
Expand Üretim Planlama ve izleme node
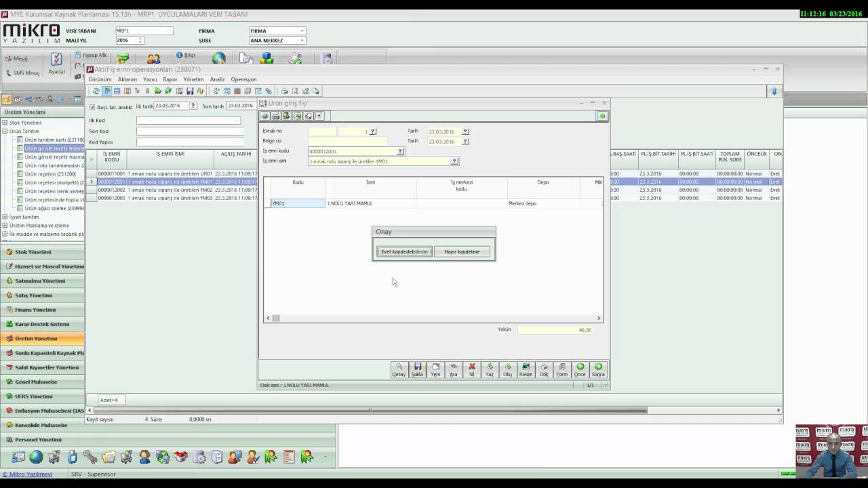click(x=5, y=225)
